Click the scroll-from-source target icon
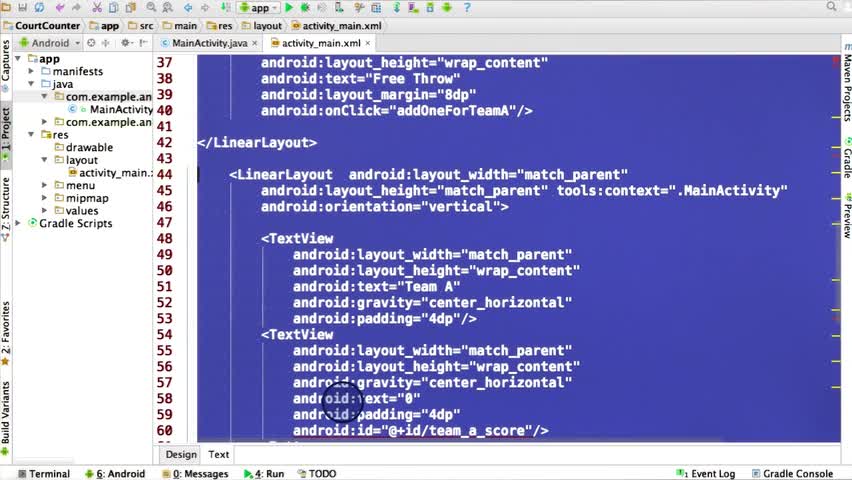The height and width of the screenshot is (480, 852). click(91, 42)
